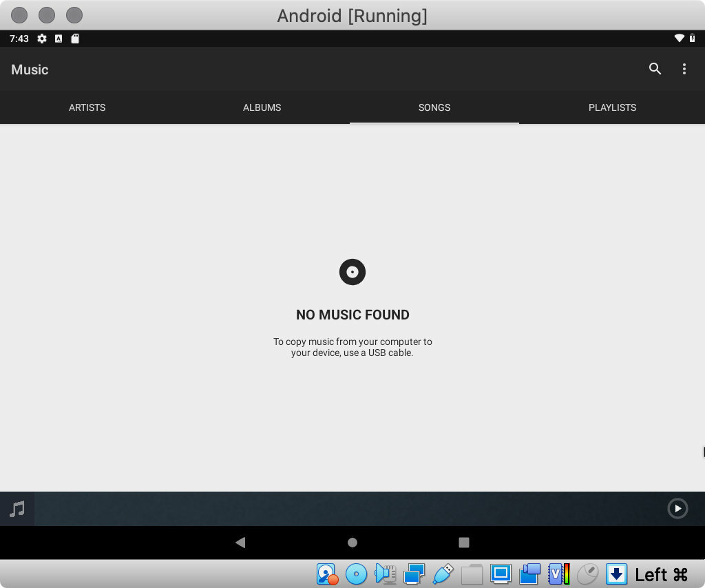Screen dimensions: 705x588
Task: Click the SD card status bar icon
Action: [x=75, y=39]
